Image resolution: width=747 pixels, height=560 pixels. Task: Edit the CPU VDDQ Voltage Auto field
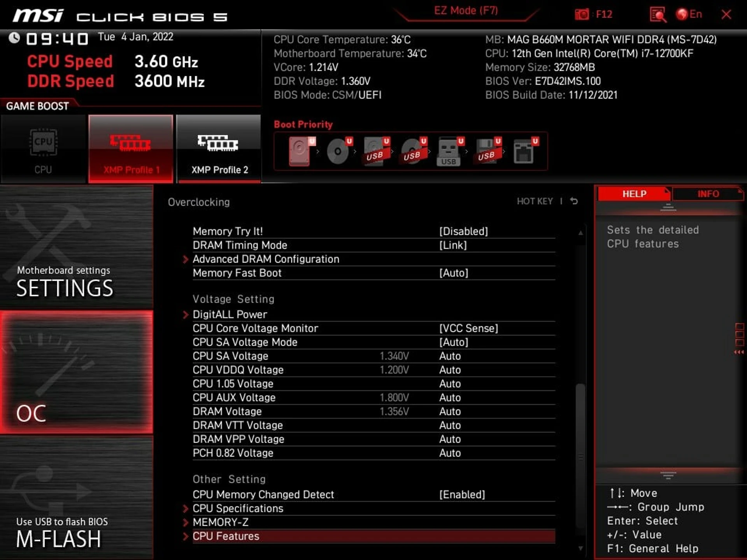point(450,370)
